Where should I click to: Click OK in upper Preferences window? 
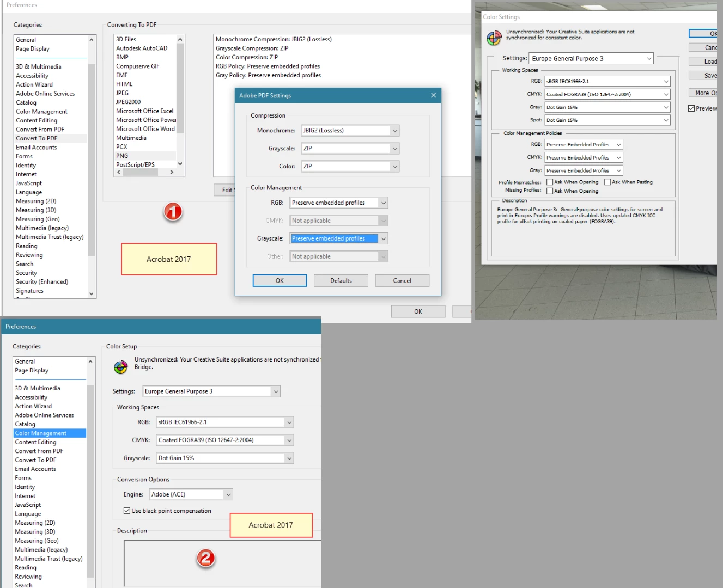pyautogui.click(x=418, y=311)
